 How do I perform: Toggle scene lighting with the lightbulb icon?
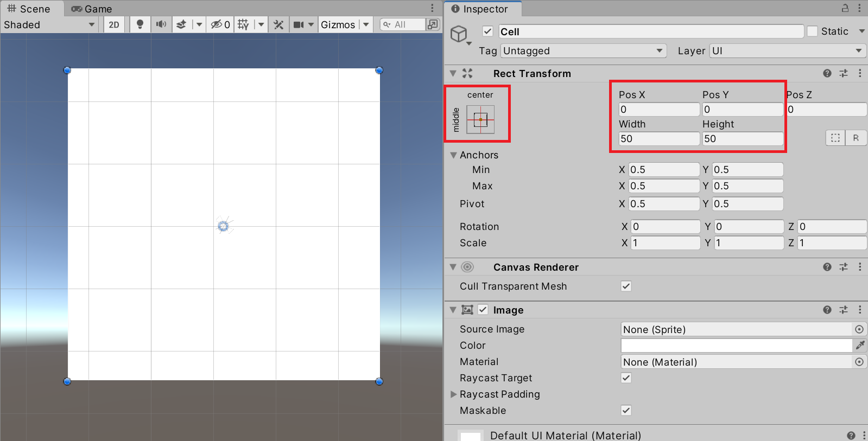pos(140,24)
